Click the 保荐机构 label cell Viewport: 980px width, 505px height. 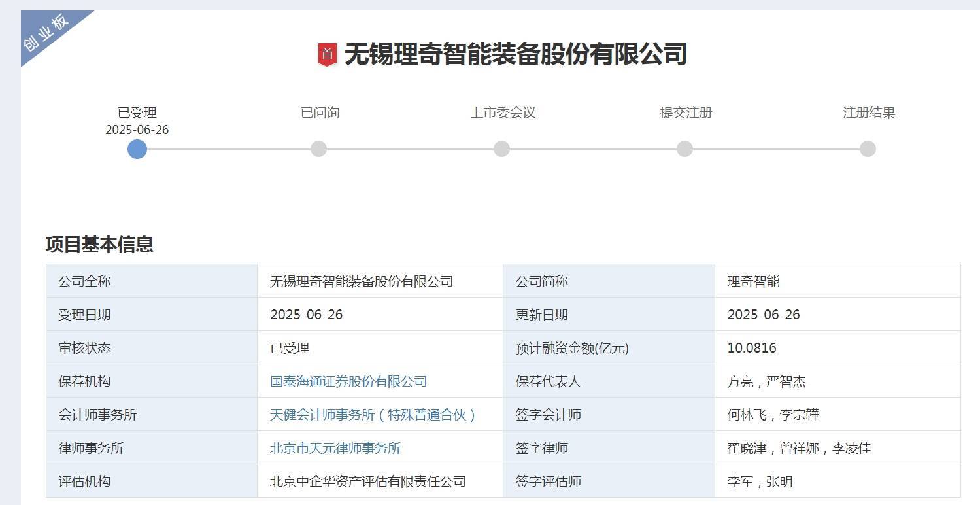(152, 381)
